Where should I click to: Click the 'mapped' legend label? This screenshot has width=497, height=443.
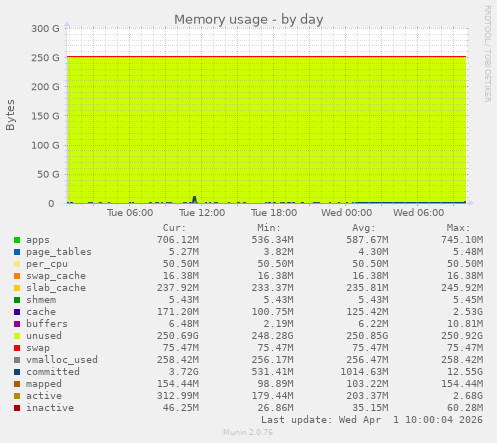point(44,384)
